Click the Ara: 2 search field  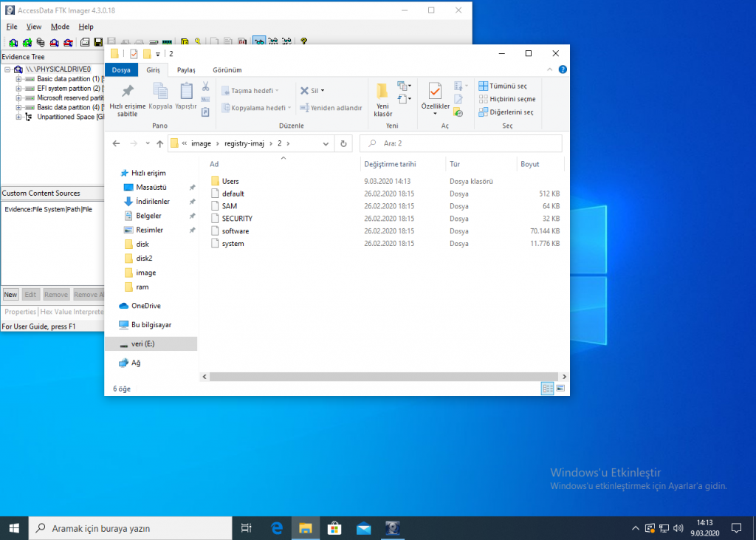pyautogui.click(x=461, y=143)
